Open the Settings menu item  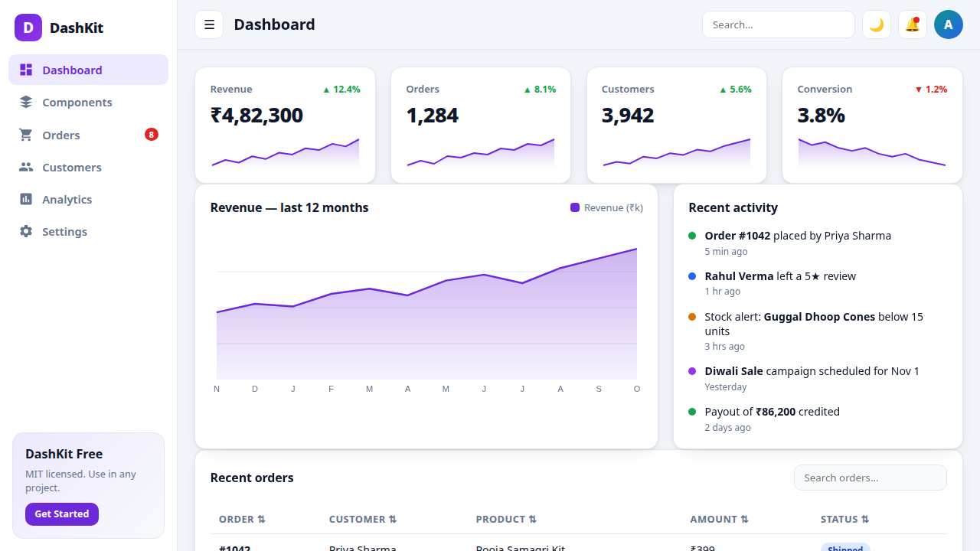88,231
